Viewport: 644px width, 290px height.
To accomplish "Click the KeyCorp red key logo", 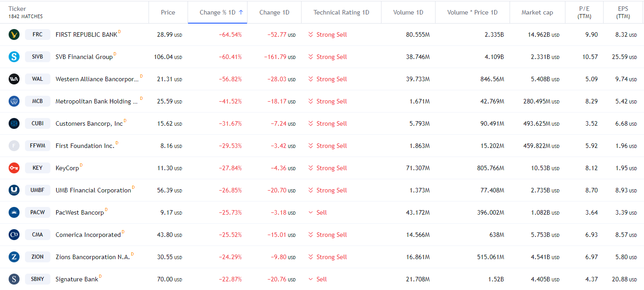I will [14, 168].
